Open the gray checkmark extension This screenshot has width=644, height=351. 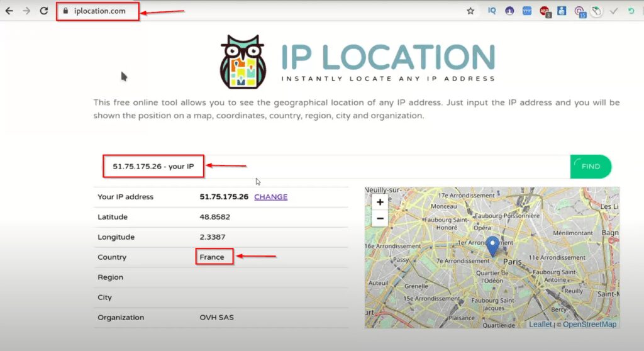point(614,11)
